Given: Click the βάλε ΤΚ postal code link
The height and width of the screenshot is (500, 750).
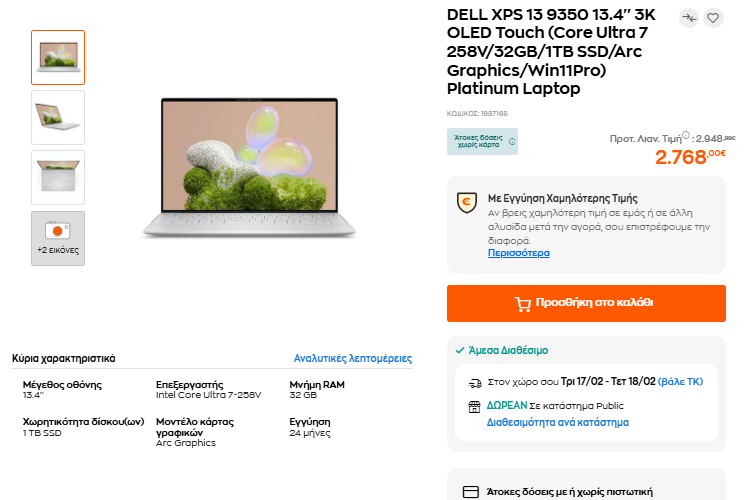Looking at the screenshot, I should 681,382.
